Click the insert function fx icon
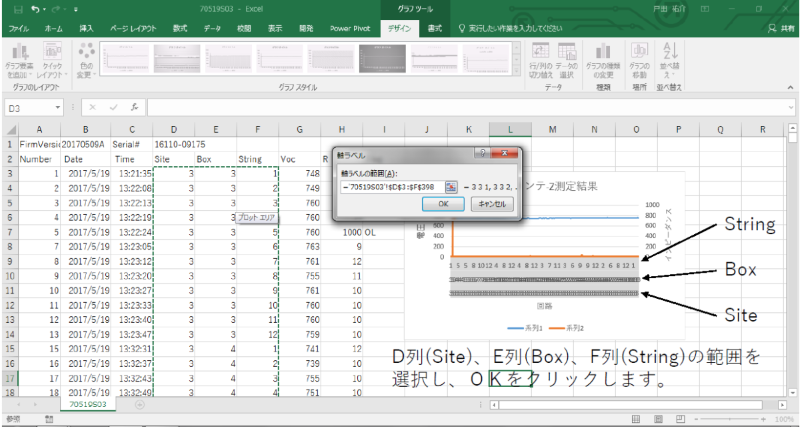This screenshot has width=800, height=427. (x=133, y=107)
